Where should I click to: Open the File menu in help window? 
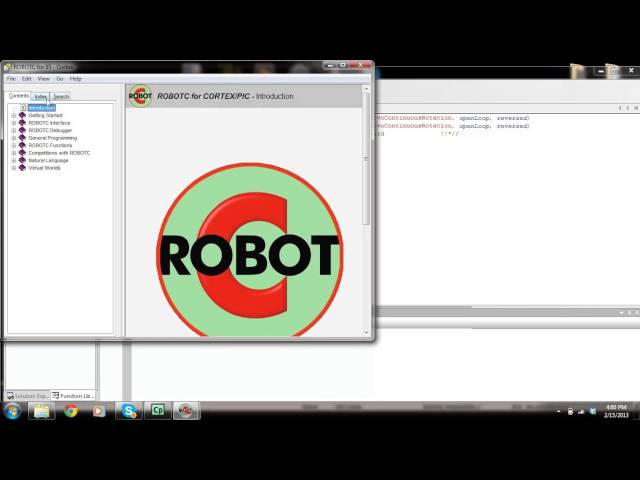click(x=11, y=79)
